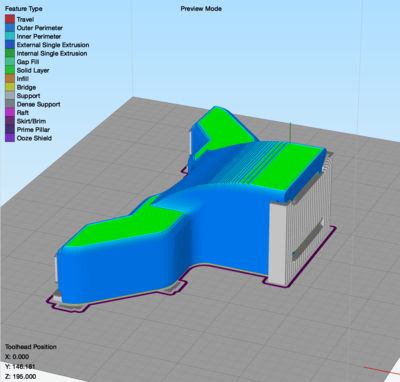Viewport: 400px width, 382px height.
Task: Click the 'Y: 146.181' coordinate readout
Action: pyautogui.click(x=20, y=367)
